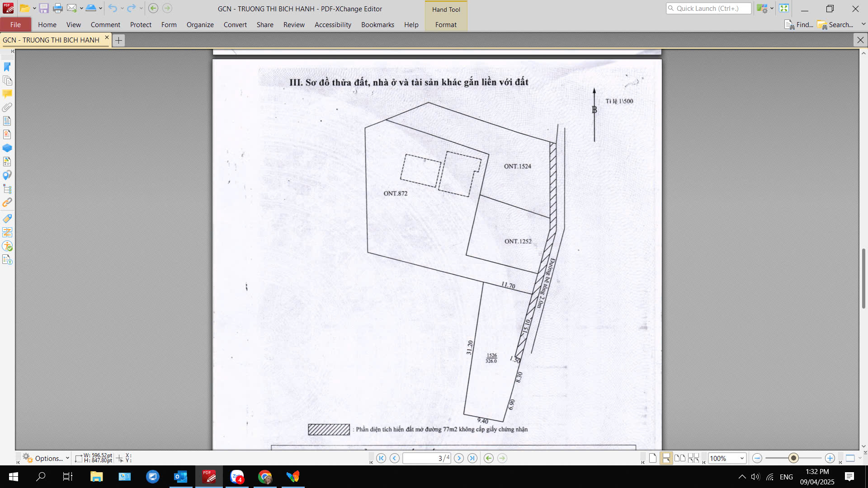This screenshot has width=868, height=488.
Task: Open the File menu
Action: pos(15,24)
